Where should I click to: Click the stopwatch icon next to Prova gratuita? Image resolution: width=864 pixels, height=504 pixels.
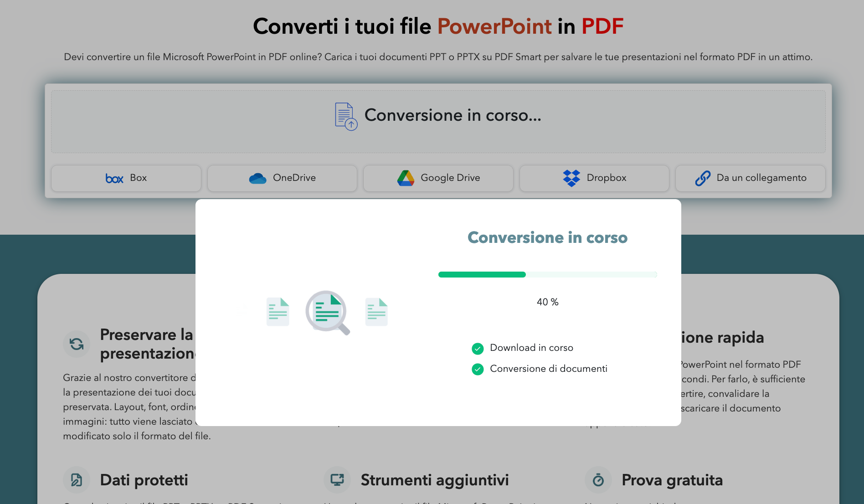pos(598,480)
